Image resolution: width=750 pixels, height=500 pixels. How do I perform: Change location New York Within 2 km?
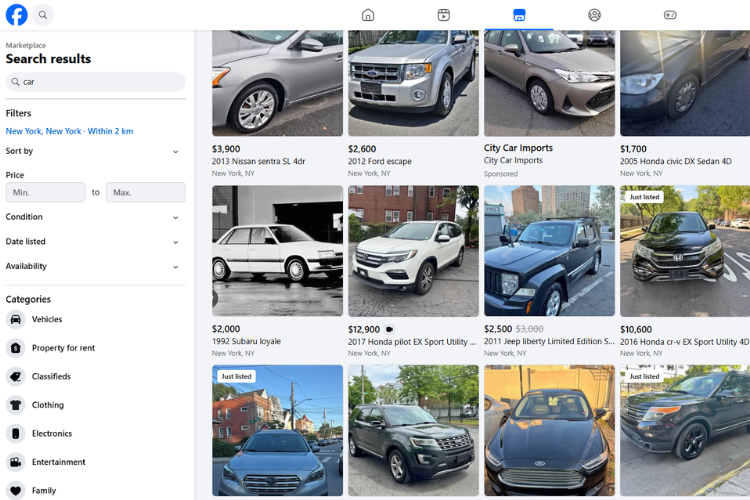point(69,131)
